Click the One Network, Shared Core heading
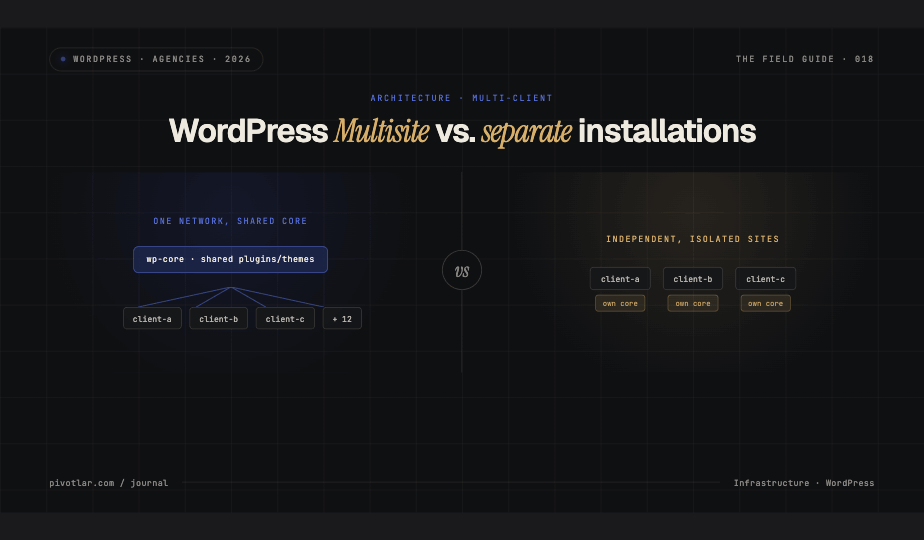 (x=230, y=221)
